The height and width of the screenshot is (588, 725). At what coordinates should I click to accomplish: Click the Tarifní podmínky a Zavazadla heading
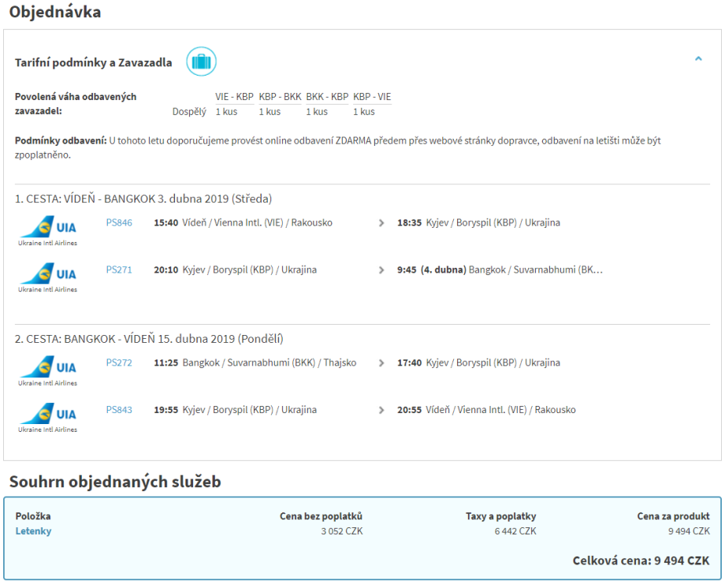pyautogui.click(x=93, y=63)
